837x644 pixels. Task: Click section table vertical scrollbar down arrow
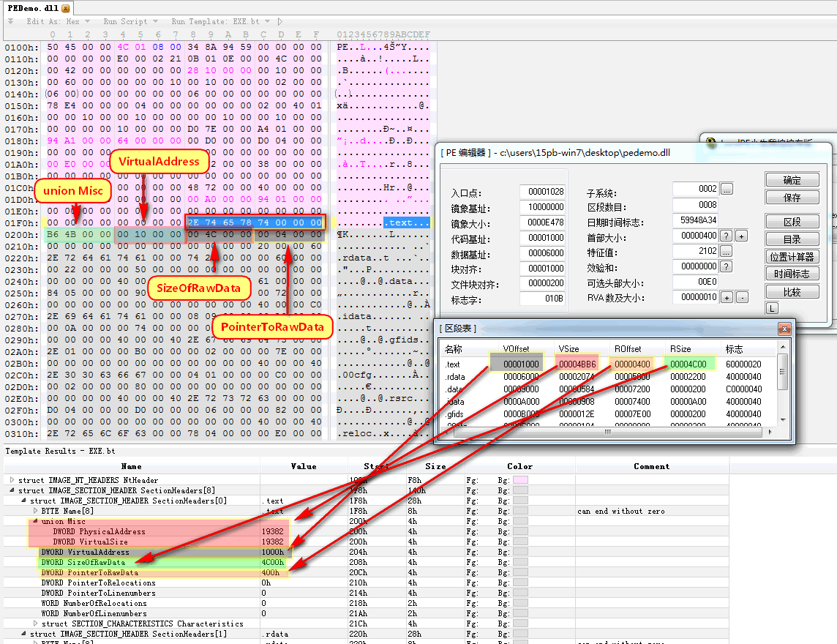click(x=783, y=420)
